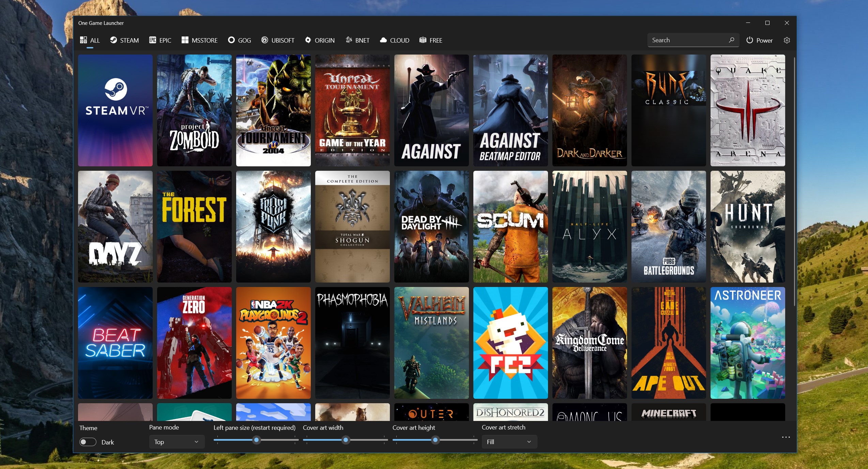Toggle the Dark theme switch

[88, 442]
